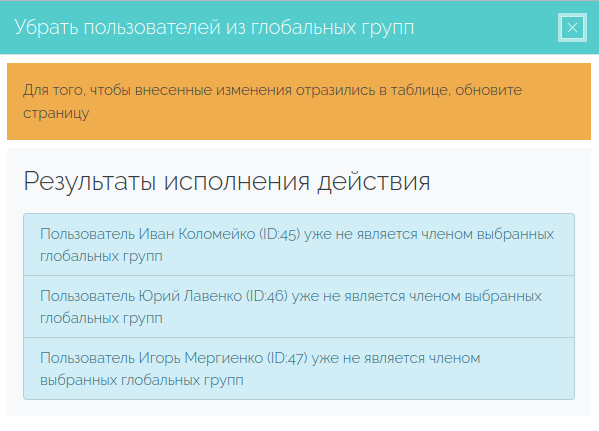
Task: Click "выбранных глобальных групп" in the third row
Action: click(142, 380)
